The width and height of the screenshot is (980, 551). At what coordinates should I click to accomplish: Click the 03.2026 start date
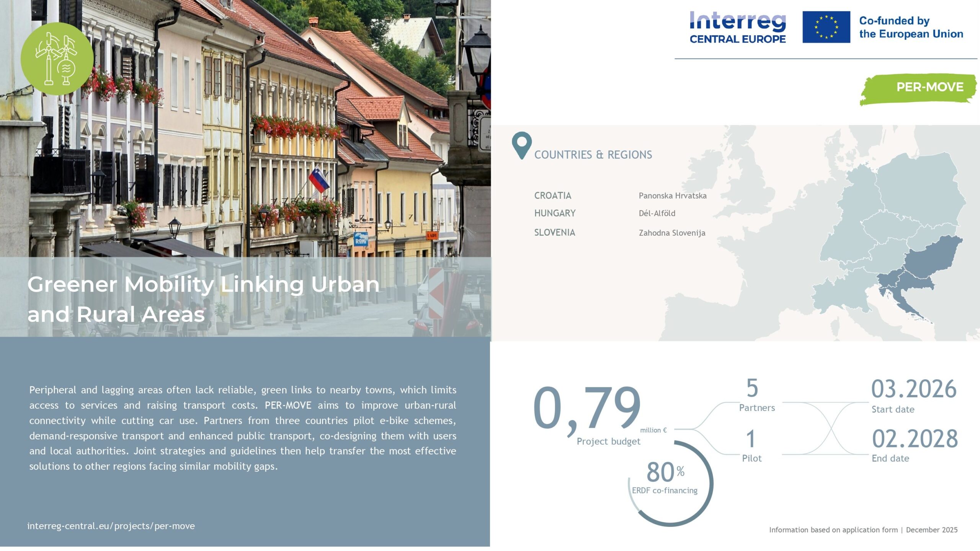pyautogui.click(x=914, y=389)
